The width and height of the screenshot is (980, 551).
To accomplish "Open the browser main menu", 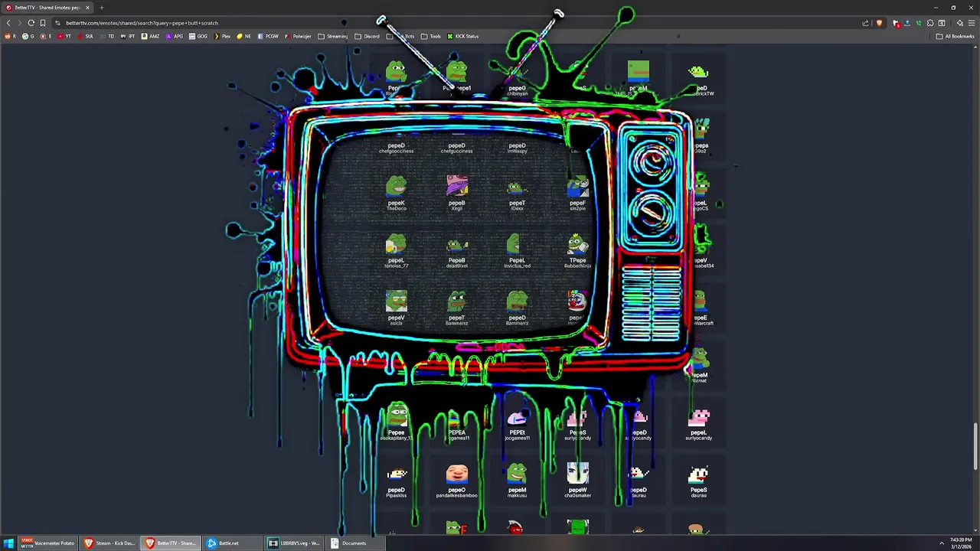I will coord(972,23).
